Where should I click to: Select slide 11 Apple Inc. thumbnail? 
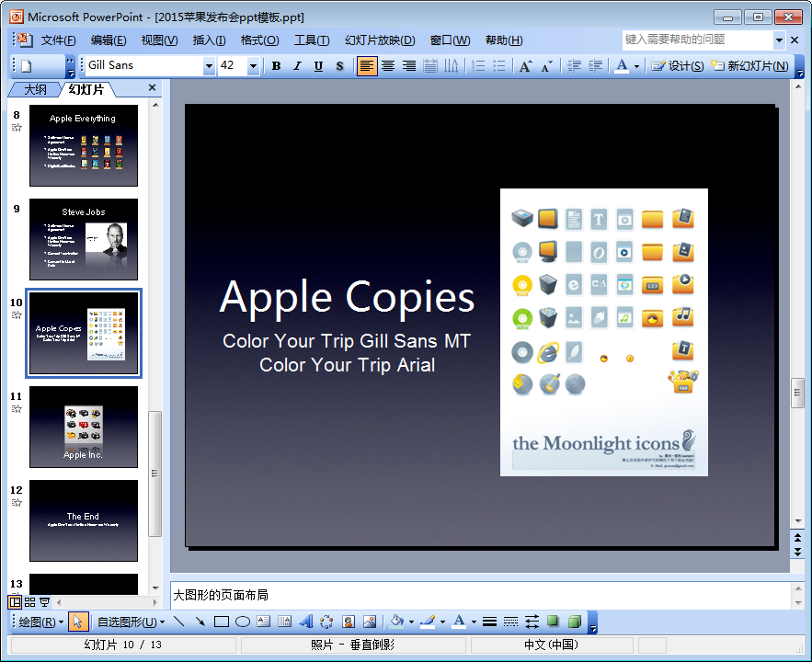coord(84,427)
